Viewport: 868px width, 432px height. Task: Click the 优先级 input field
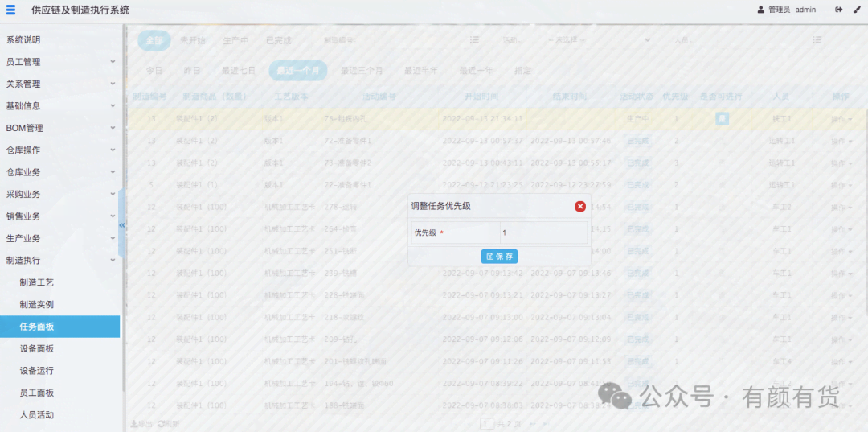(542, 233)
